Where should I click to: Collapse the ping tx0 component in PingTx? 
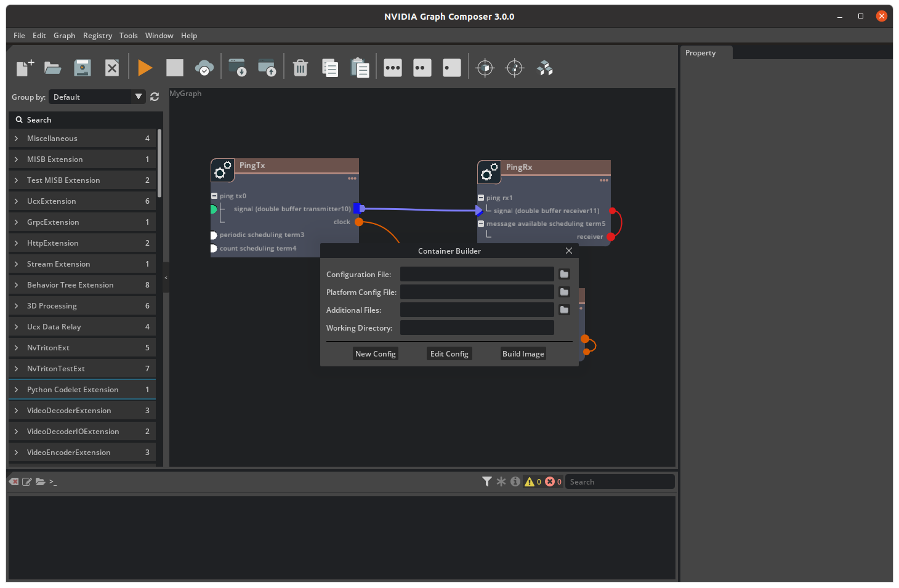[214, 196]
